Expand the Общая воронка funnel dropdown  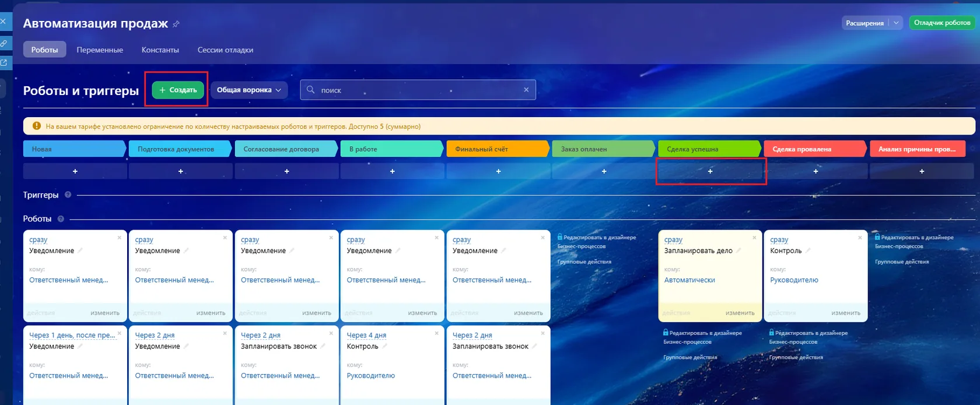click(249, 90)
